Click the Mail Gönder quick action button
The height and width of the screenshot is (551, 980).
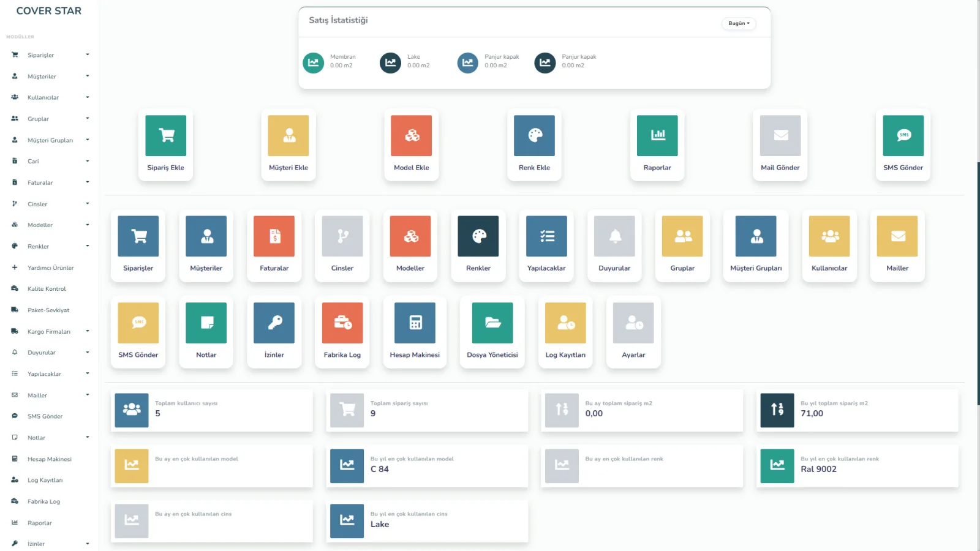coord(780,144)
